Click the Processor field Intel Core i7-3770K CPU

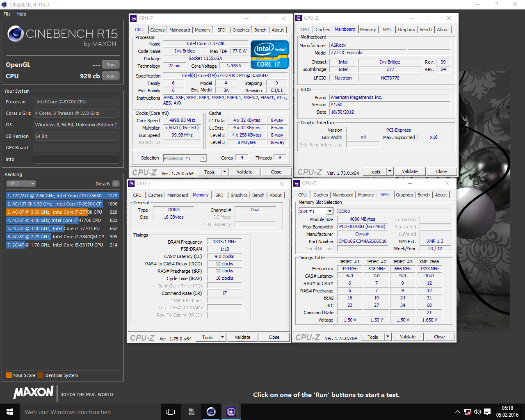click(76, 102)
